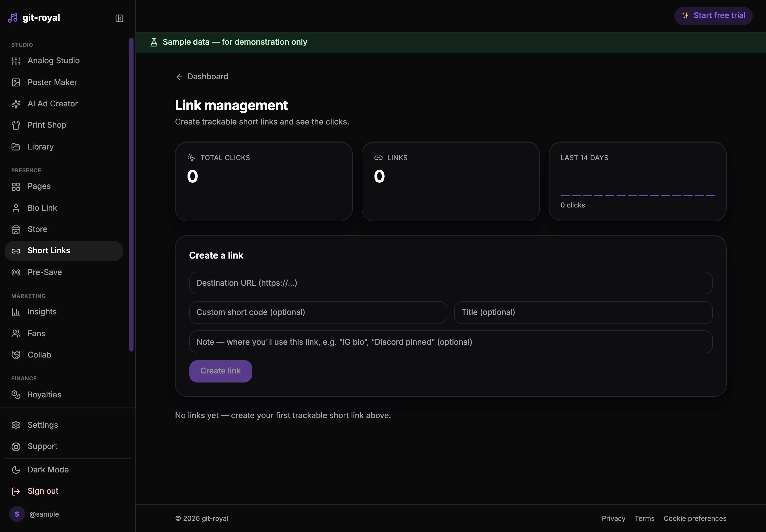Click the Store shopfront icon
Screen dimensions: 766x532
[16, 229]
